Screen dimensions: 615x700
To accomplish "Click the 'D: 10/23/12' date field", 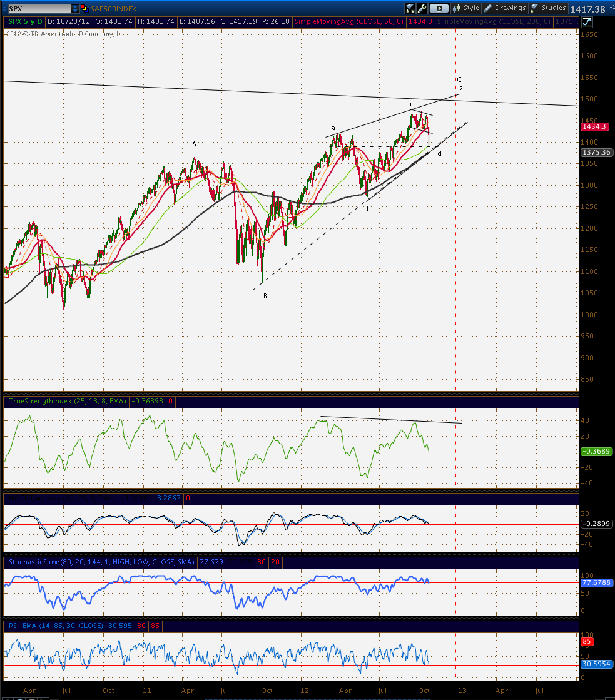I will click(x=69, y=21).
